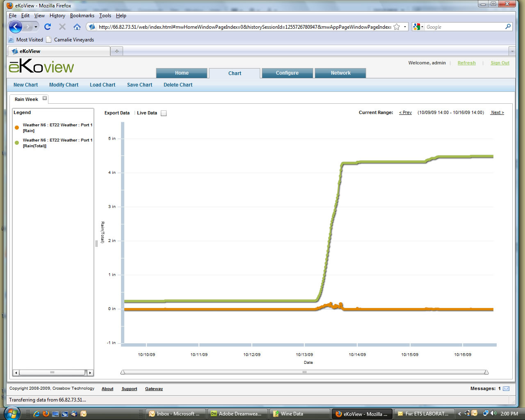
Task: Open the back-forward history dropdown arrow
Action: tap(36, 27)
